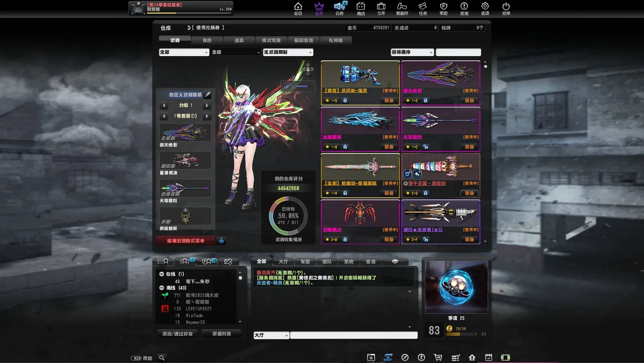Collapse the 离线 (43) friends group

(x=162, y=288)
